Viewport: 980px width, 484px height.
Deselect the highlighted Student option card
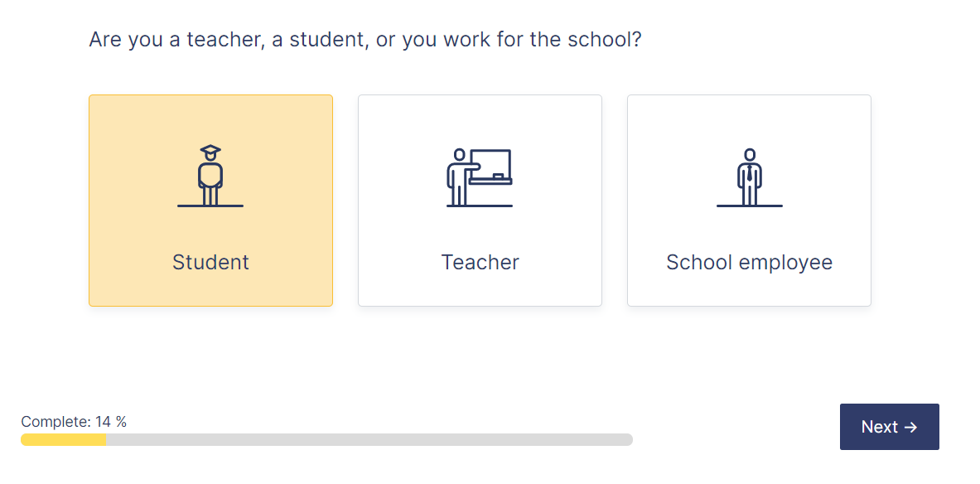210,201
